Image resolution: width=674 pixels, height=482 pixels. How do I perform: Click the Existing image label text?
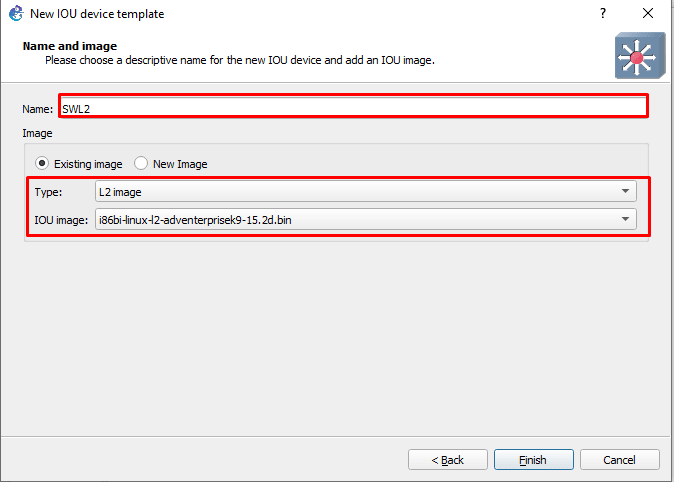pyautogui.click(x=88, y=164)
